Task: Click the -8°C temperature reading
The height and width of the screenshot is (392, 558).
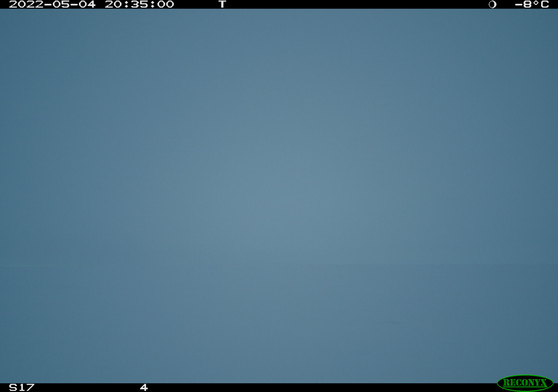Action: (532, 4)
